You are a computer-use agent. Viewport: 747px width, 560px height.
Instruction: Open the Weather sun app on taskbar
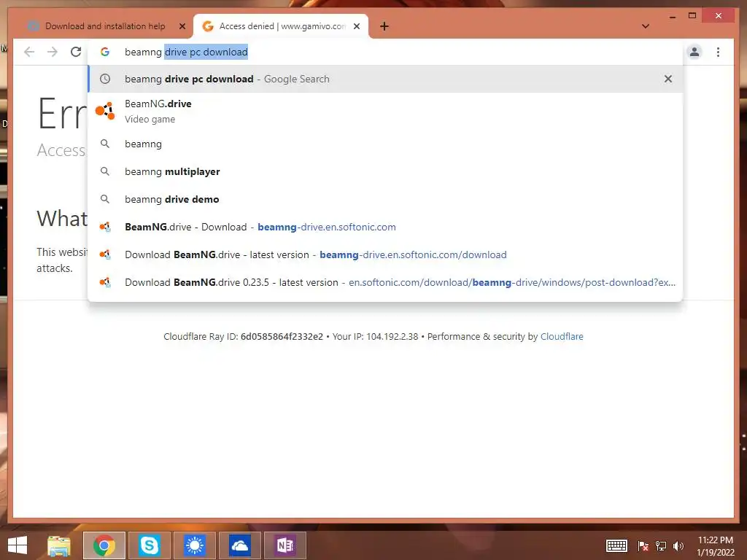(x=194, y=545)
